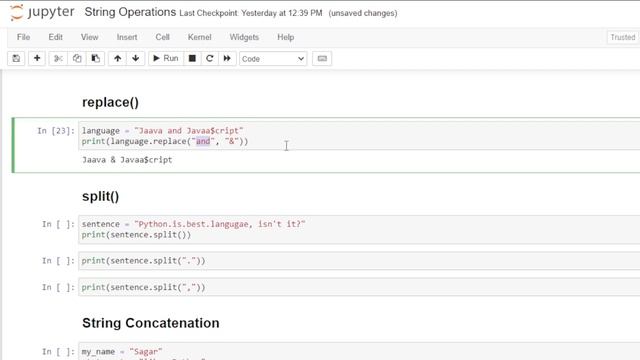The image size is (640, 360).
Task: Click inside the language replace code cell
Action: (x=359, y=136)
